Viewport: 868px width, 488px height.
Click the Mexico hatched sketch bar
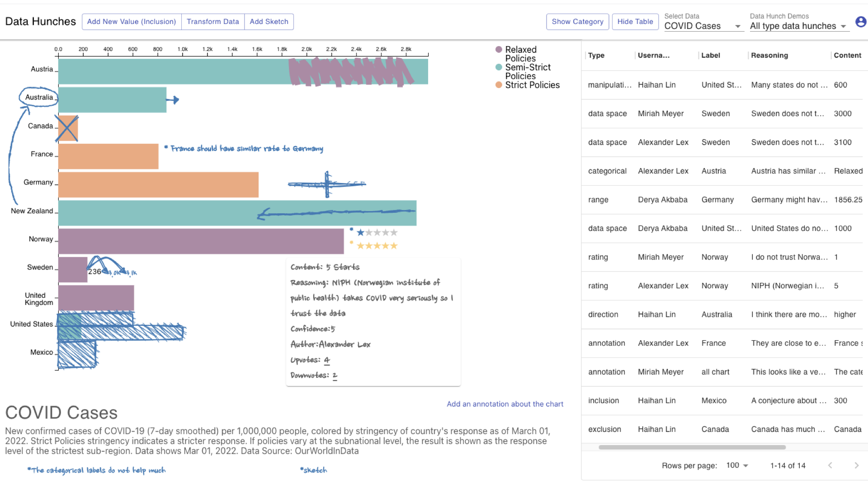[x=77, y=354]
